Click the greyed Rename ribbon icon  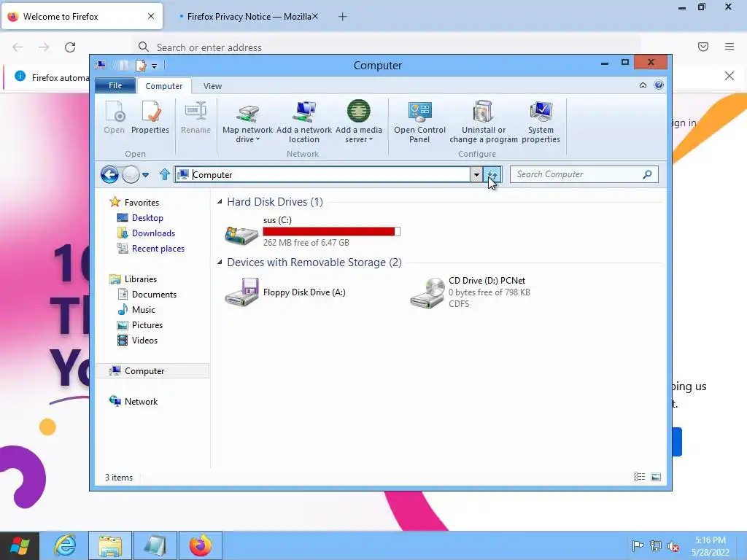pos(196,117)
